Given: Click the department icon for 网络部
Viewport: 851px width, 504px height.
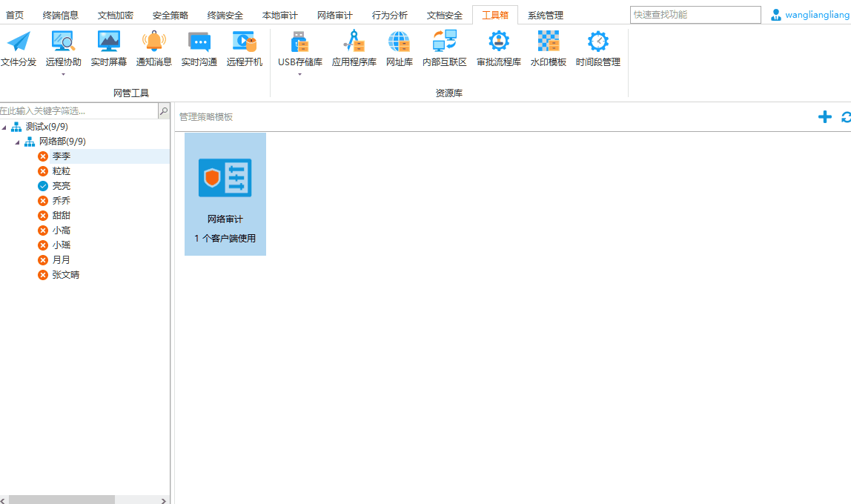Looking at the screenshot, I should click(x=30, y=142).
